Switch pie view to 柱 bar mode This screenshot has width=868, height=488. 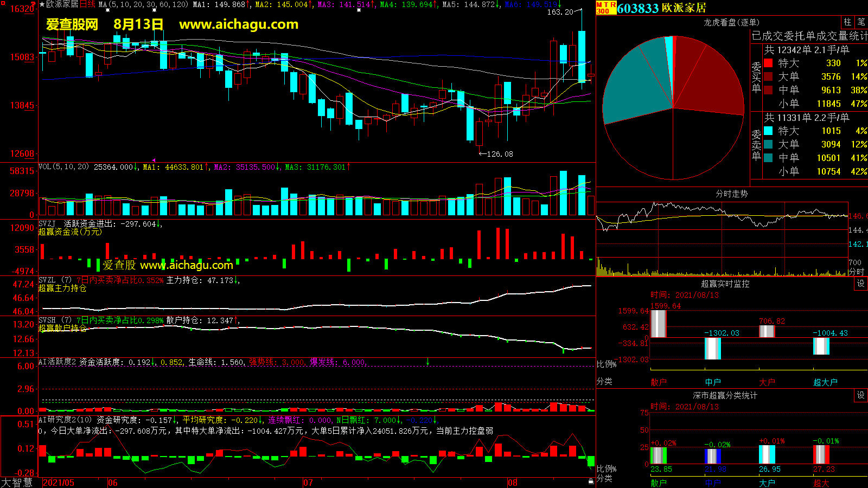coord(847,22)
